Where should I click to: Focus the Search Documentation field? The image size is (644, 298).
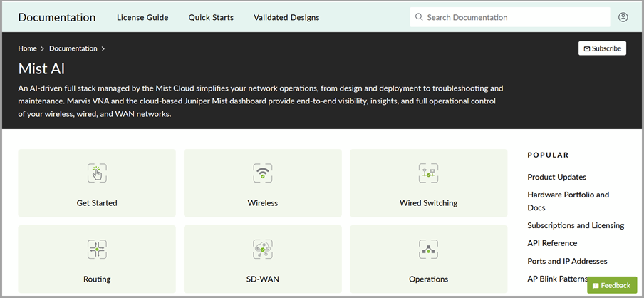point(510,17)
